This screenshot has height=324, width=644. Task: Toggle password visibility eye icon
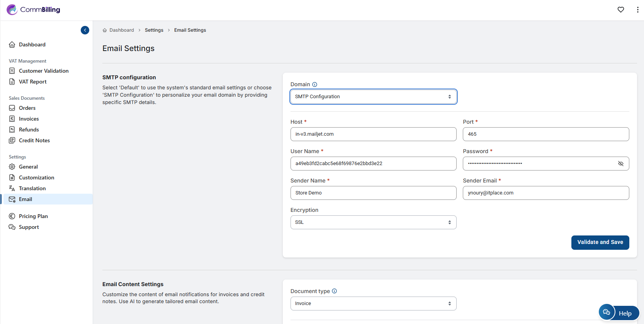[x=620, y=164]
